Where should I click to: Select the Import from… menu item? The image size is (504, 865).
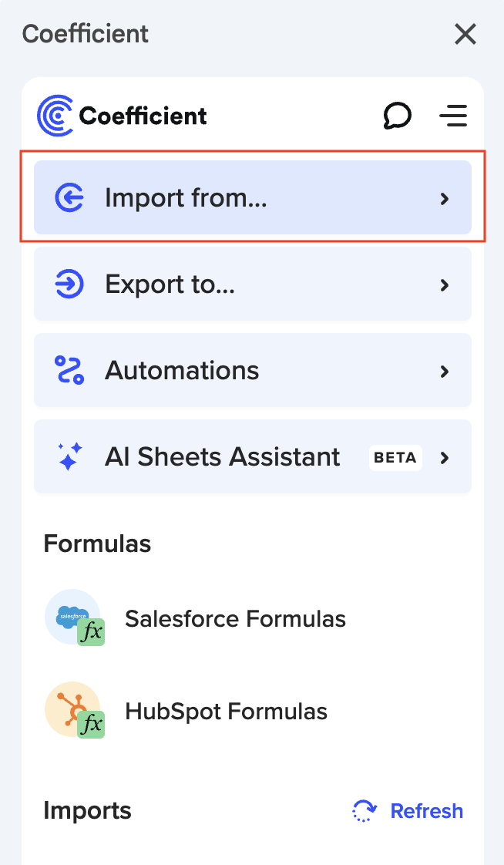[x=186, y=198]
